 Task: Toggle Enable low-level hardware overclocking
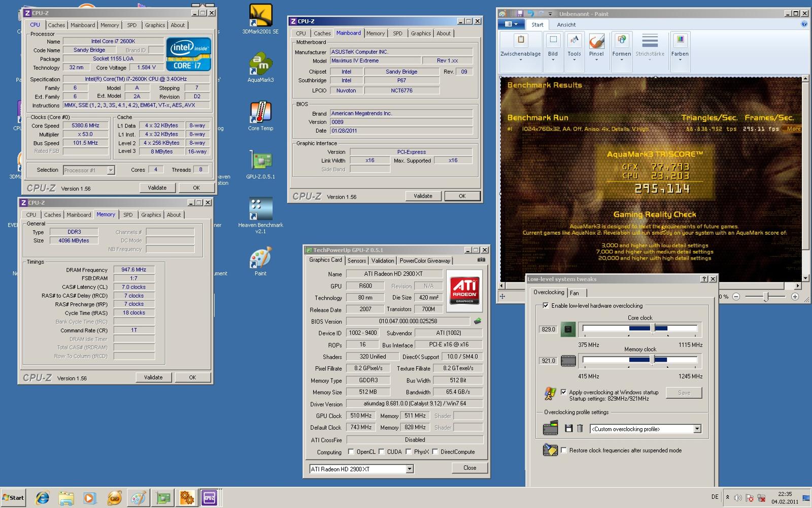(x=546, y=305)
